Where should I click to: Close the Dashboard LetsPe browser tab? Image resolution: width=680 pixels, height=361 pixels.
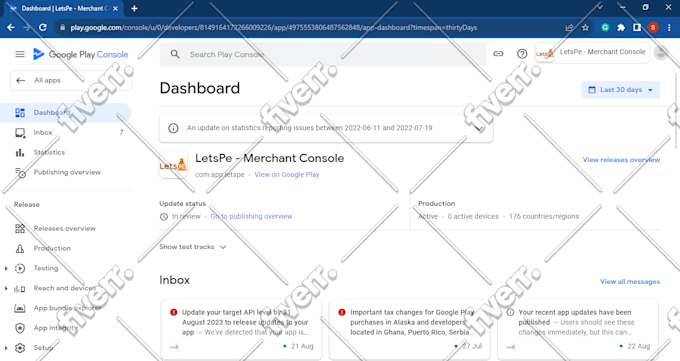(115, 8)
